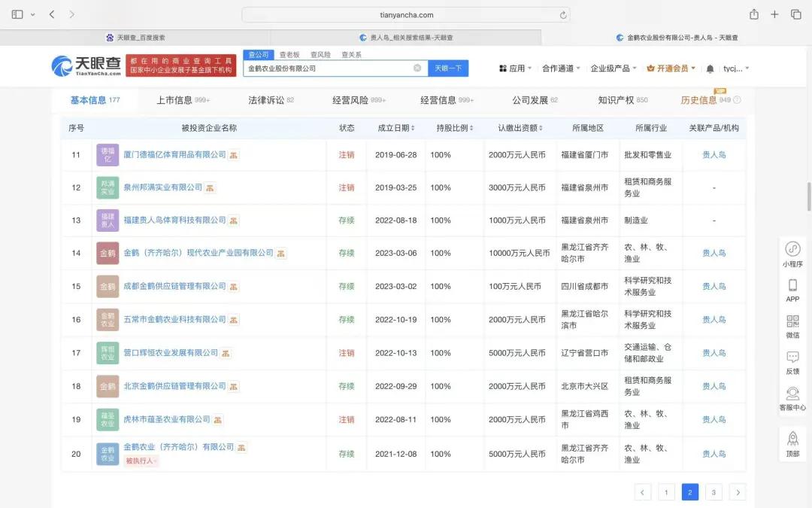This screenshot has height=508, width=812.
Task: Open the 企业级产品 dropdown
Action: tap(613, 68)
